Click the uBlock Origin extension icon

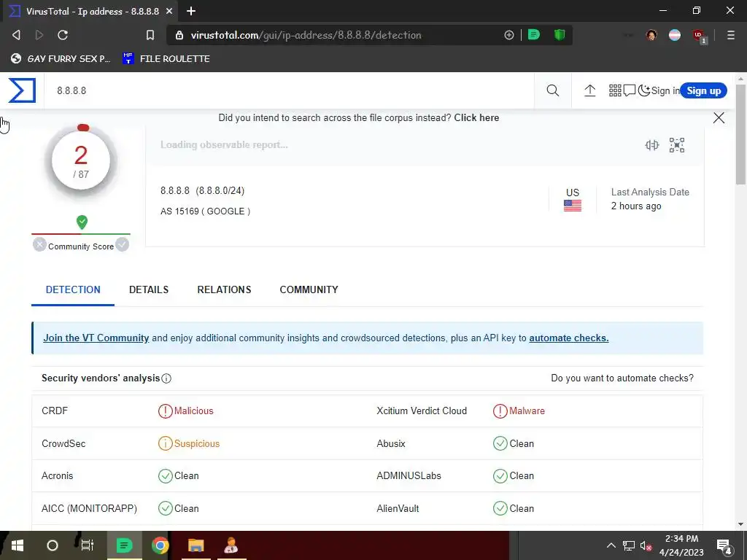click(699, 36)
